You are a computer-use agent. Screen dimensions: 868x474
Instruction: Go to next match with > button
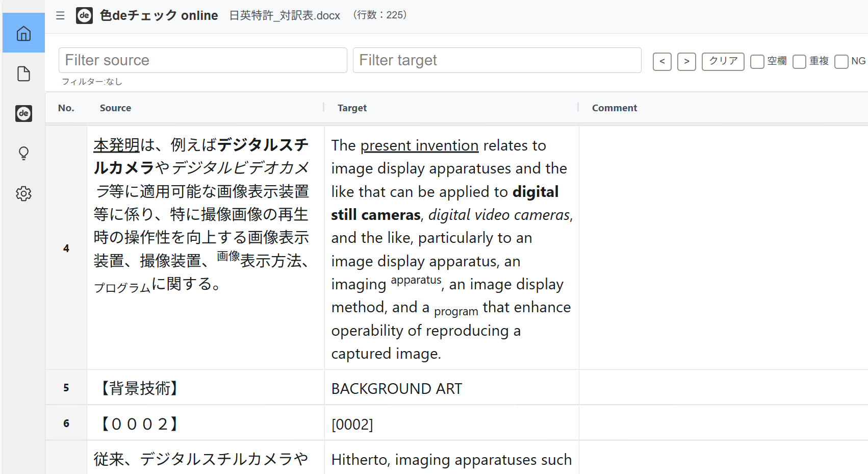tap(686, 62)
